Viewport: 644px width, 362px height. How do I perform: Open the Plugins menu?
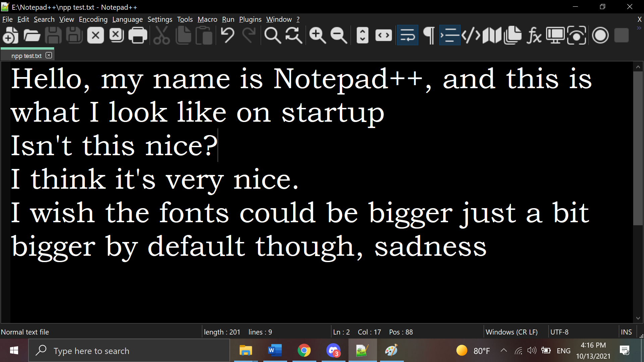coord(250,19)
